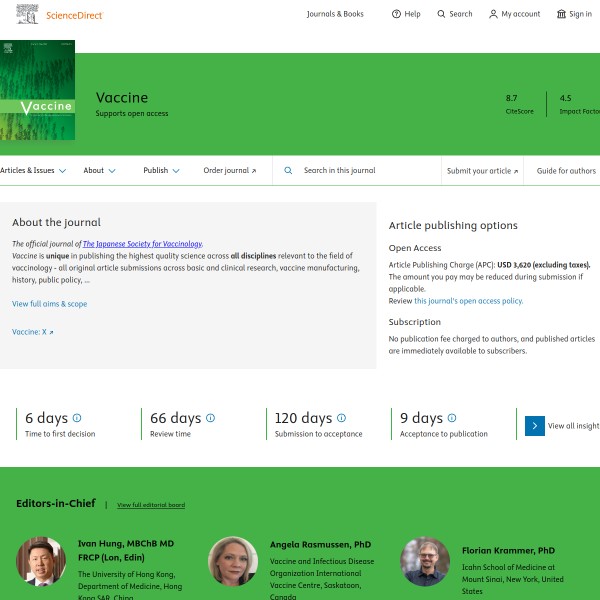Open Ivan Hung's editor profile photo
This screenshot has width=600, height=600.
pyautogui.click(x=41, y=561)
